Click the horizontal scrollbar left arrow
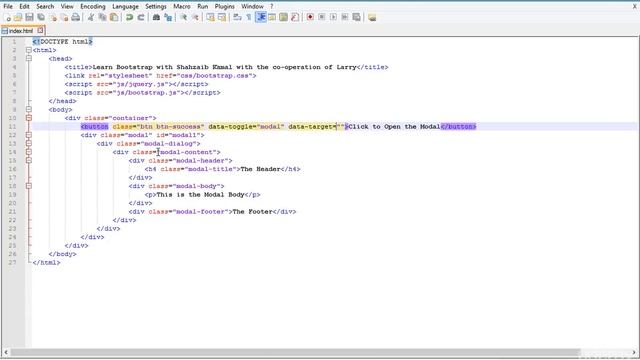The image size is (640, 360). 6,353
